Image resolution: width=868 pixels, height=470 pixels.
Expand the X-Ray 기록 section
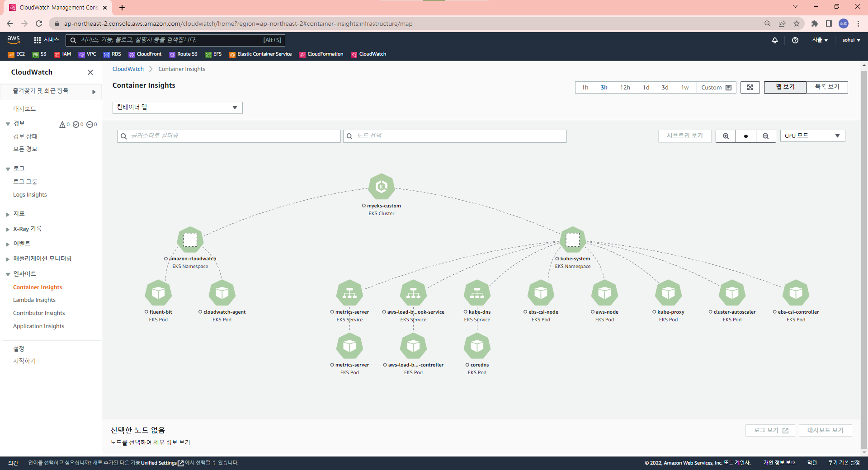(8, 230)
